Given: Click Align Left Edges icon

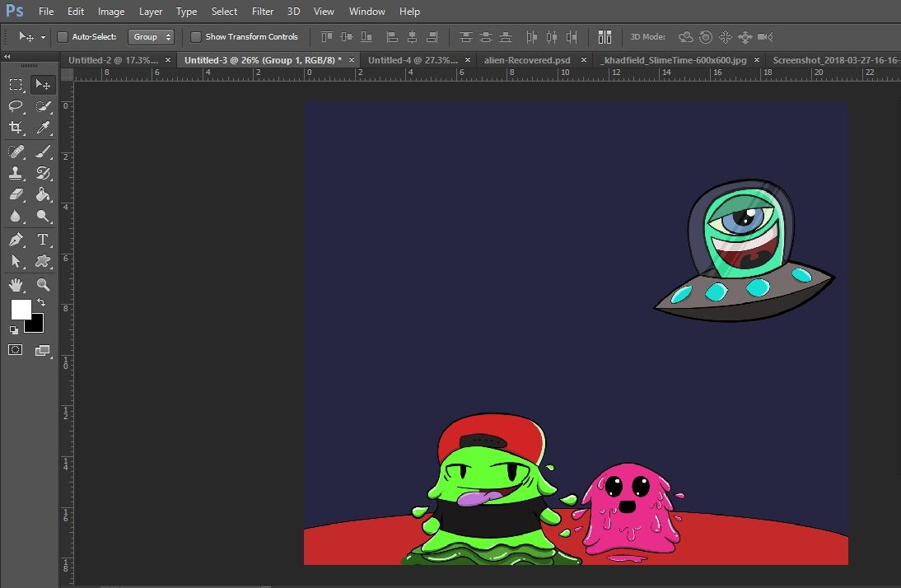Looking at the screenshot, I should (x=393, y=37).
